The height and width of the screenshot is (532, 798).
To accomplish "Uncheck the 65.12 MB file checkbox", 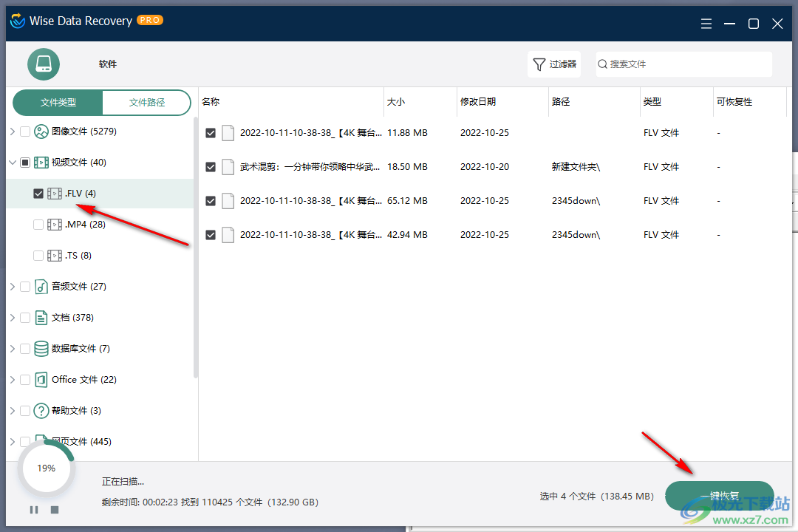I will pos(211,201).
